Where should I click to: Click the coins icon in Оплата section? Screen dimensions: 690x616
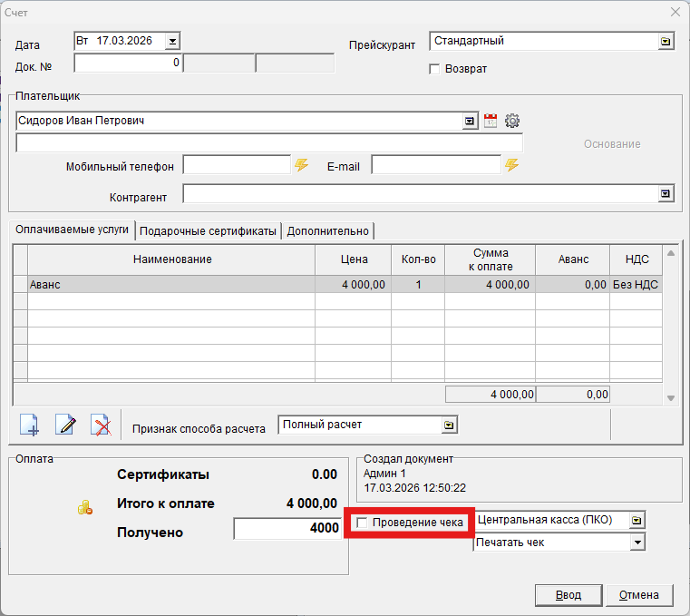coord(84,509)
